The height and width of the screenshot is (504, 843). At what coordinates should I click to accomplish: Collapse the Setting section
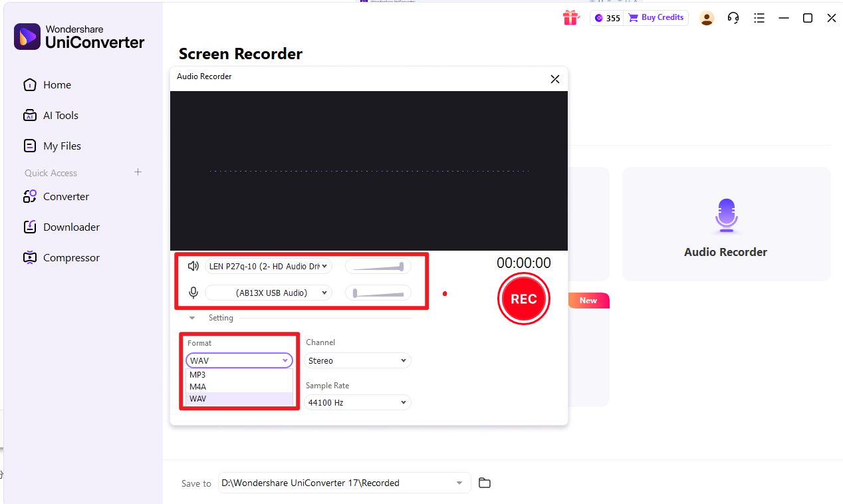192,318
